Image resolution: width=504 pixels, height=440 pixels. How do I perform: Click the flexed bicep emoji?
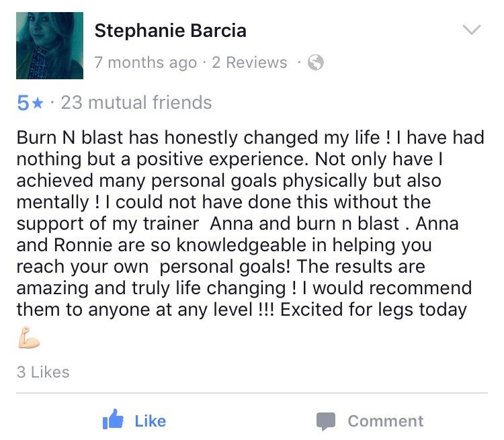click(28, 339)
